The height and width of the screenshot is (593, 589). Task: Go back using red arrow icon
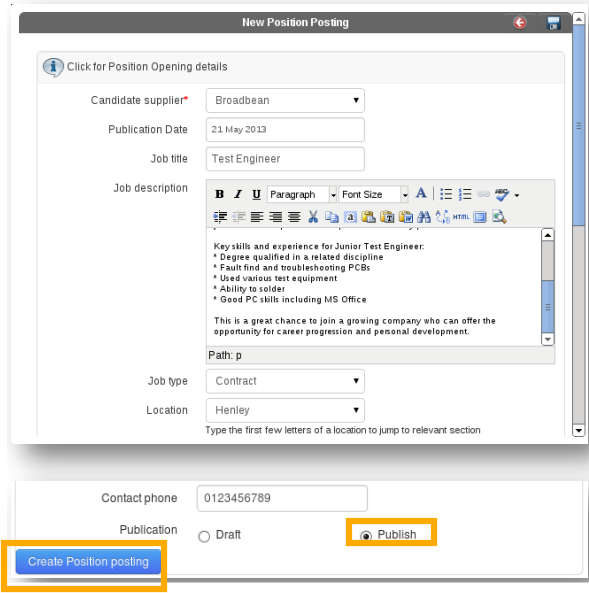coord(520,23)
